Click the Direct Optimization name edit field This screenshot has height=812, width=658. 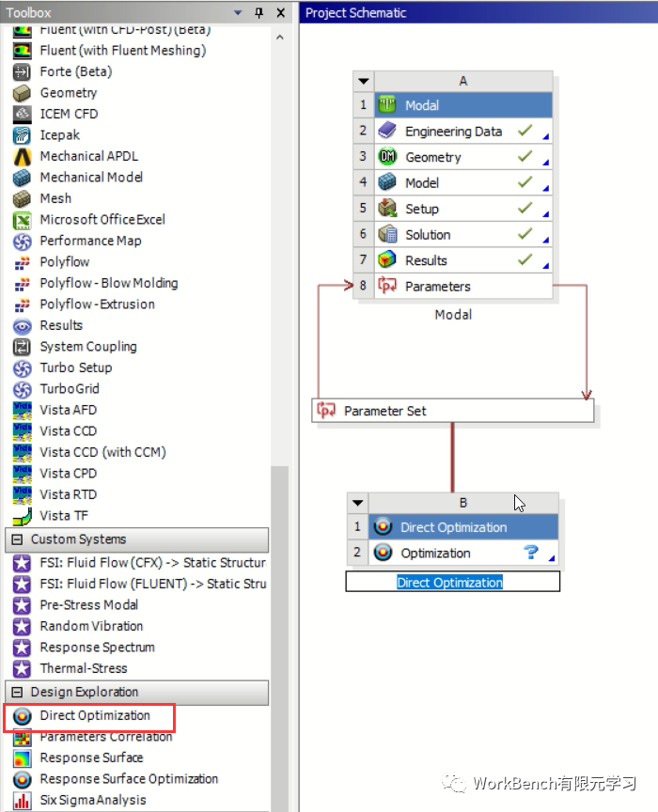coord(453,582)
